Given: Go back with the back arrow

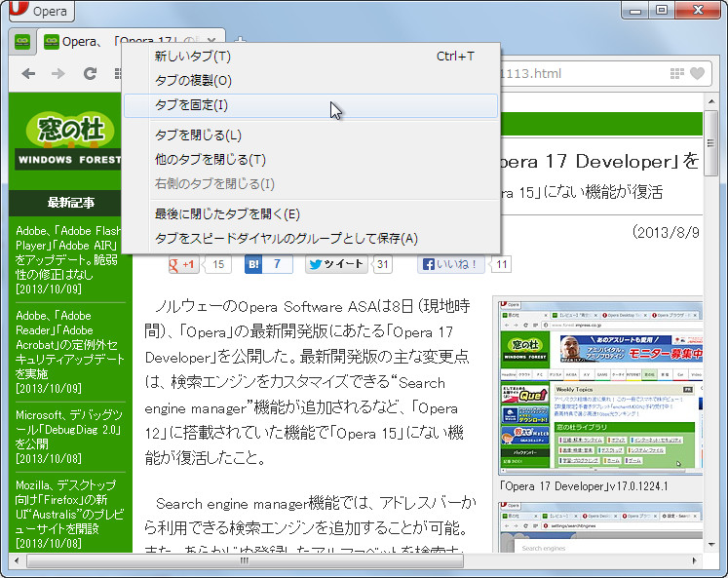Looking at the screenshot, I should [x=28, y=73].
